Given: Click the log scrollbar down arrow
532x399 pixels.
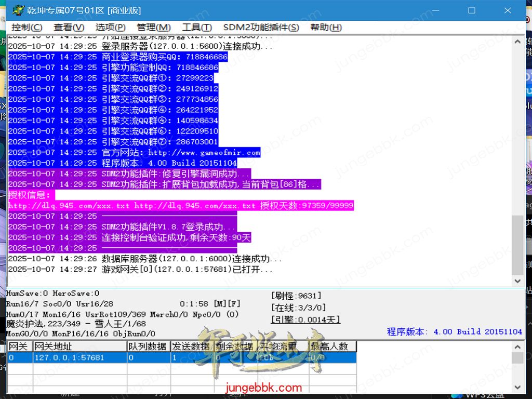Looking at the screenshot, I should [517, 281].
